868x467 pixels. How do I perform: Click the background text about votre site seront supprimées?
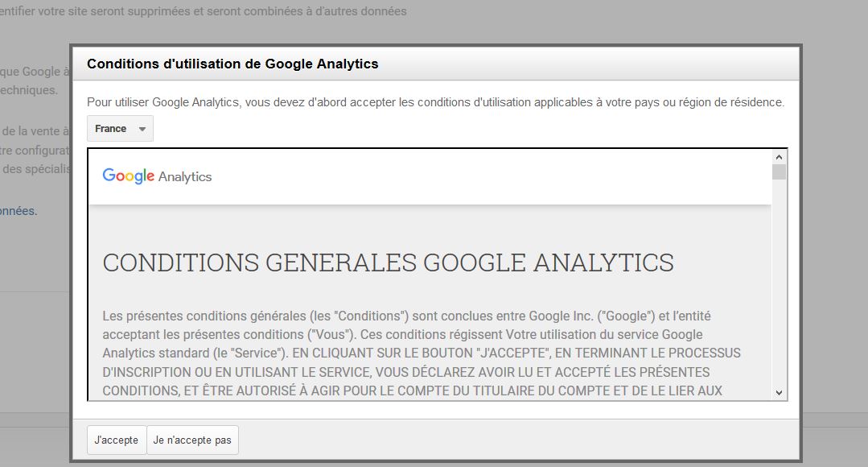tap(204, 11)
